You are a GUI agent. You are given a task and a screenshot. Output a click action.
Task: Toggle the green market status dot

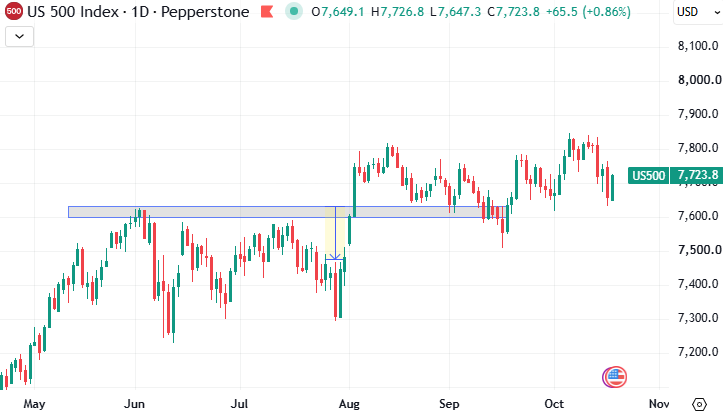point(294,11)
